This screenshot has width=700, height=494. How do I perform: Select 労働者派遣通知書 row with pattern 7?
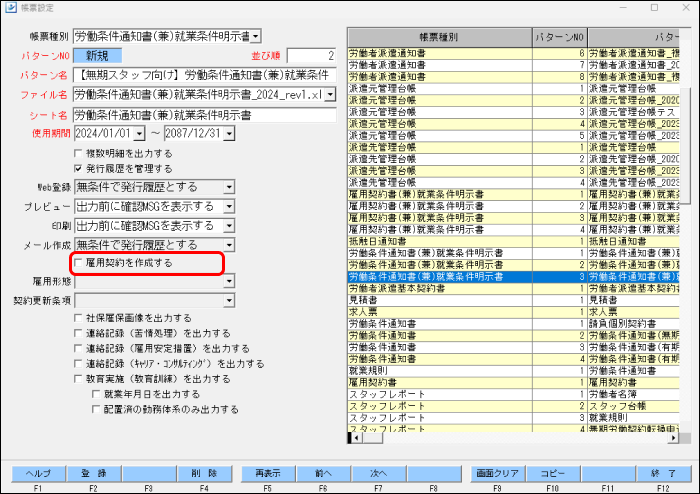513,65
